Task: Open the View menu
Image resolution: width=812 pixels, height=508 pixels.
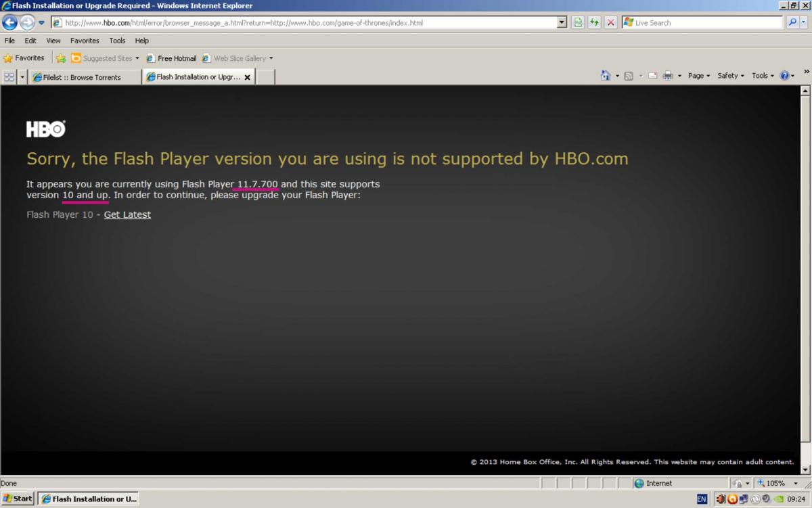Action: click(x=53, y=41)
